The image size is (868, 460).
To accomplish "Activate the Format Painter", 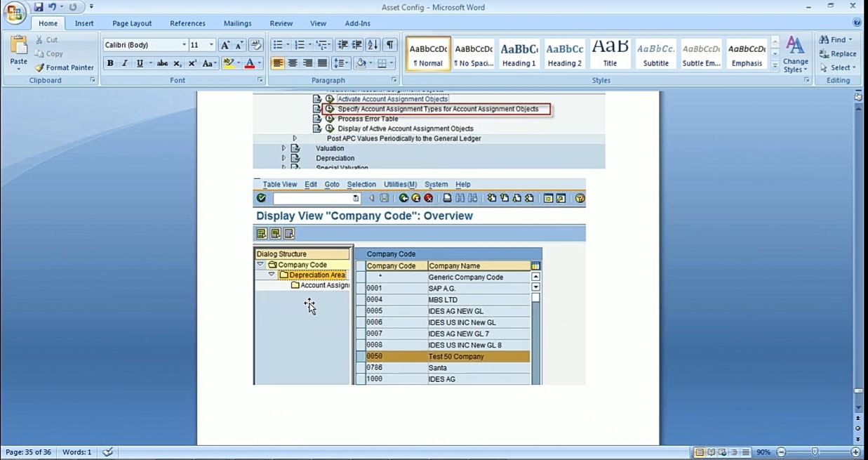I will 64,67.
